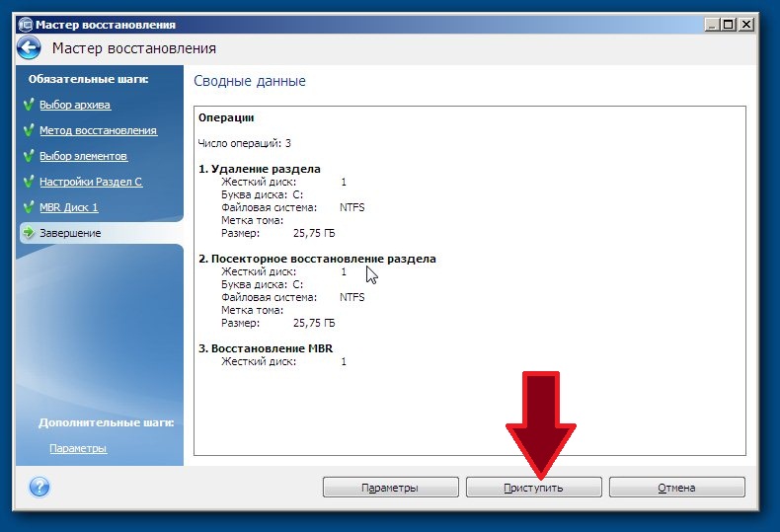Image resolution: width=780 pixels, height=532 pixels.
Task: Click the Отмена button
Action: click(677, 488)
